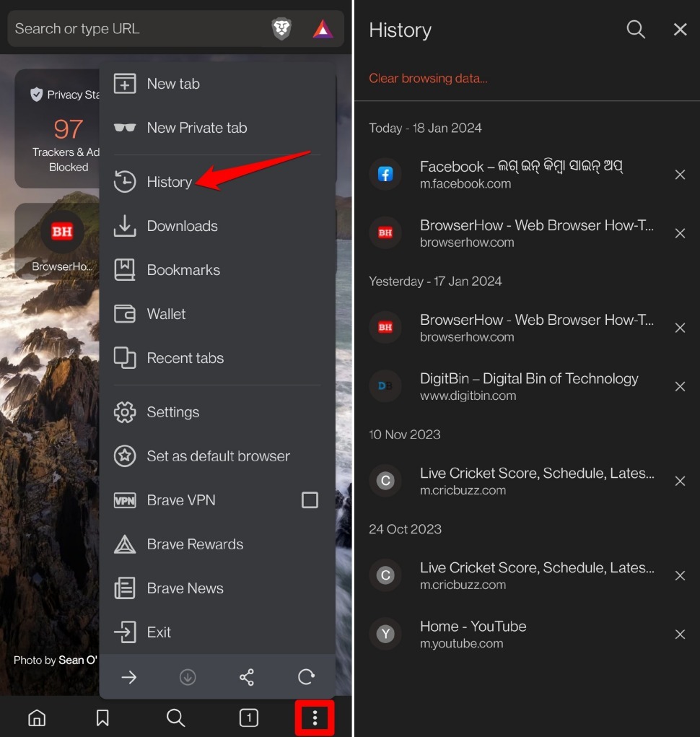700x737 pixels.
Task: Close the History panel
Action: tap(680, 29)
